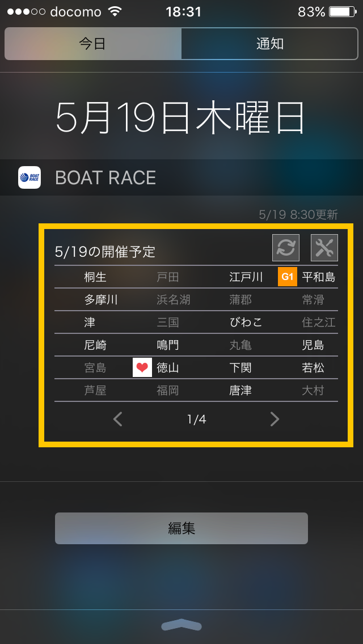Collapse the panel using the bottom grabber handle

(x=181, y=625)
